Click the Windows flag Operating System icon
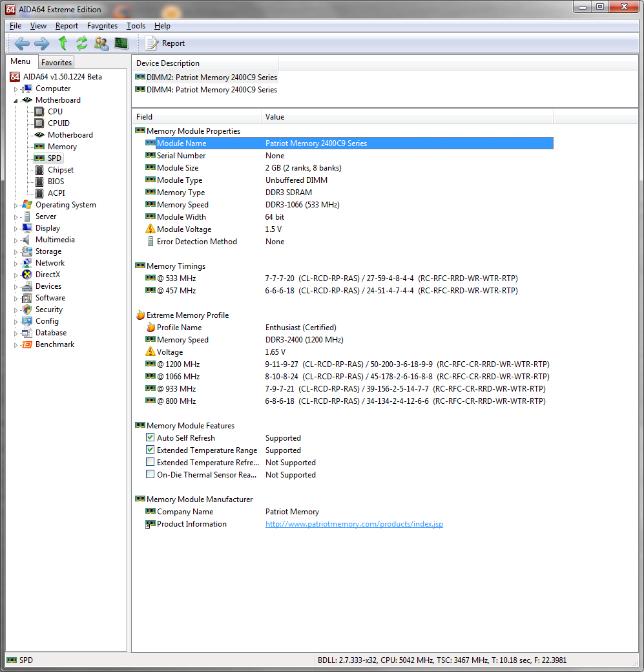644x672 pixels. [x=27, y=204]
